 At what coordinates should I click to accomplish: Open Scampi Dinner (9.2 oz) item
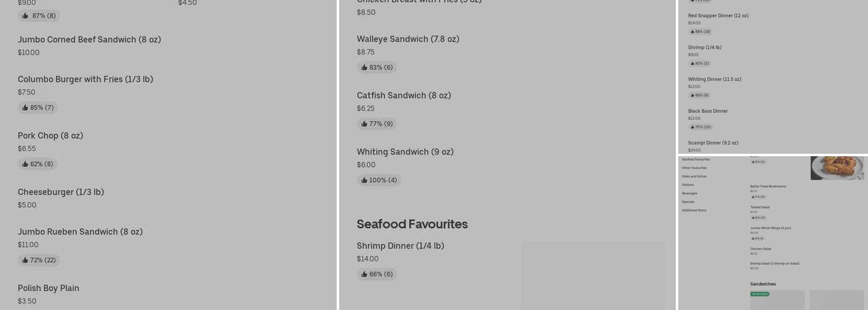713,143
